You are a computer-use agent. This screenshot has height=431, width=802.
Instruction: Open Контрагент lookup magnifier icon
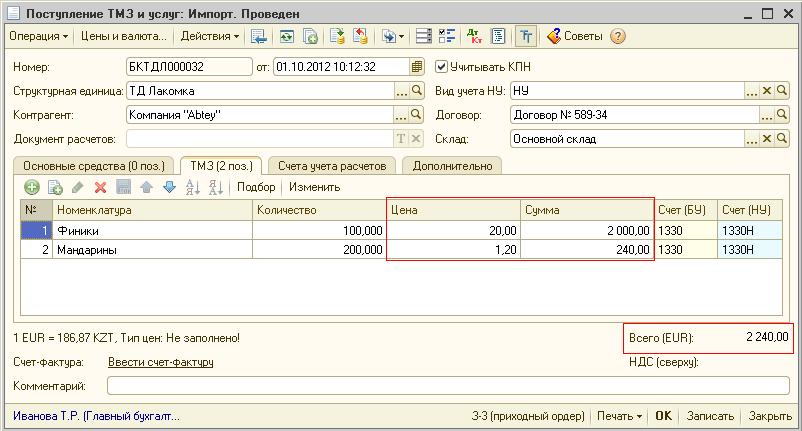click(x=417, y=115)
